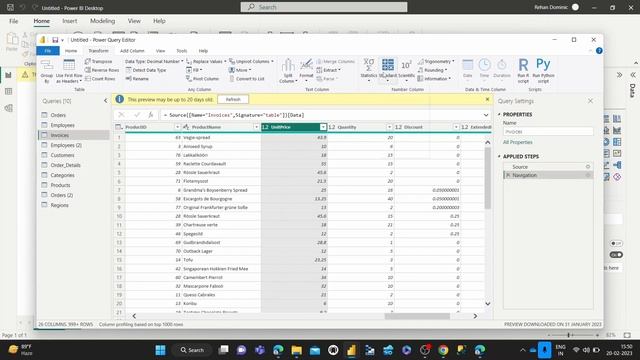Open the Source step settings gear
This screenshot has width=640, height=360.
point(588,167)
